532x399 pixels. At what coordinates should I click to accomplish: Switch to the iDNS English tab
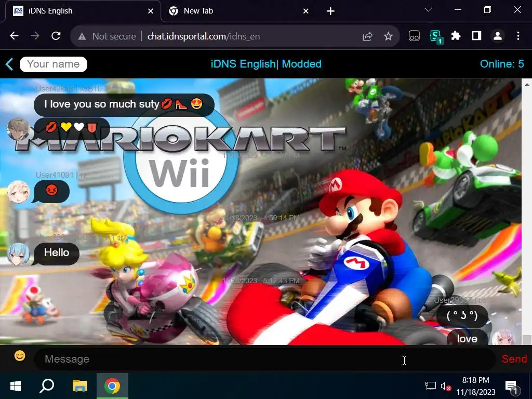tap(83, 11)
